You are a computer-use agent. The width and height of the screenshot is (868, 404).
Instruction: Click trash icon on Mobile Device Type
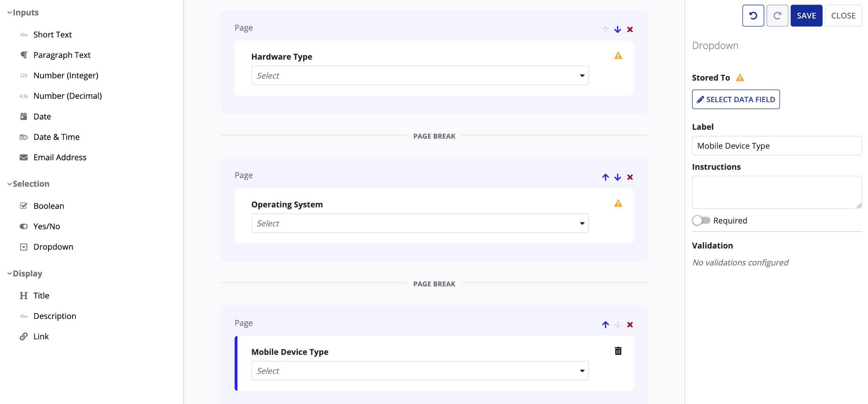(618, 351)
